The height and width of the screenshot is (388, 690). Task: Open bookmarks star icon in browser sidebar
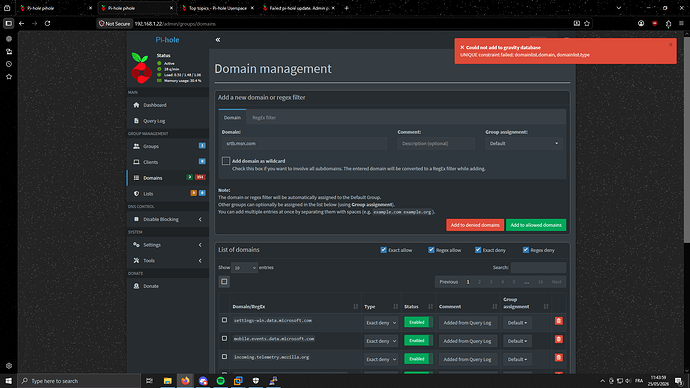(x=9, y=77)
